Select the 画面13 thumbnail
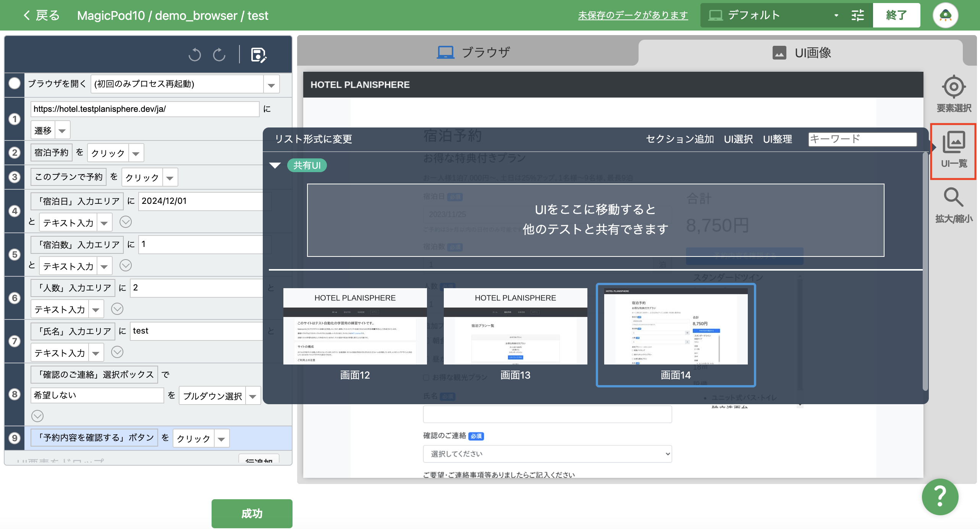This screenshot has width=980, height=529. point(515,335)
